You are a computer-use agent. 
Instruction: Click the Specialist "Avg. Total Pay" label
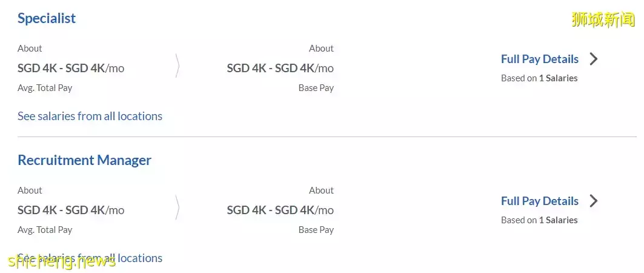(x=45, y=88)
